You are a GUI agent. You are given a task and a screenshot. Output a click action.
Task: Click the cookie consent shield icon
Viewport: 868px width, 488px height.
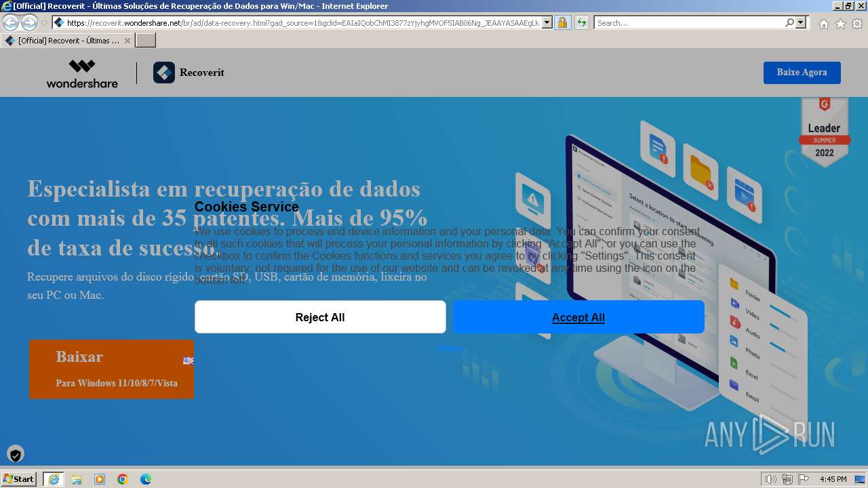coord(15,454)
